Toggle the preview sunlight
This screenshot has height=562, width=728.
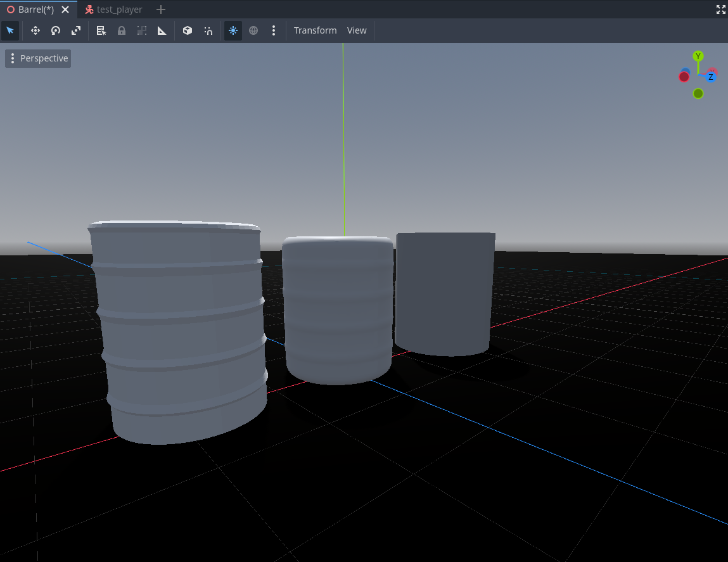click(233, 30)
